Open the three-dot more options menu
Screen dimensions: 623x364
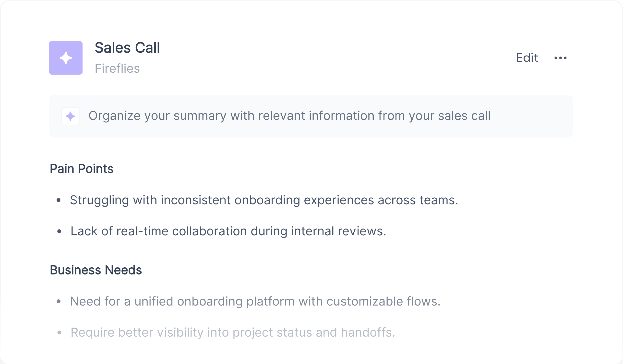(561, 58)
